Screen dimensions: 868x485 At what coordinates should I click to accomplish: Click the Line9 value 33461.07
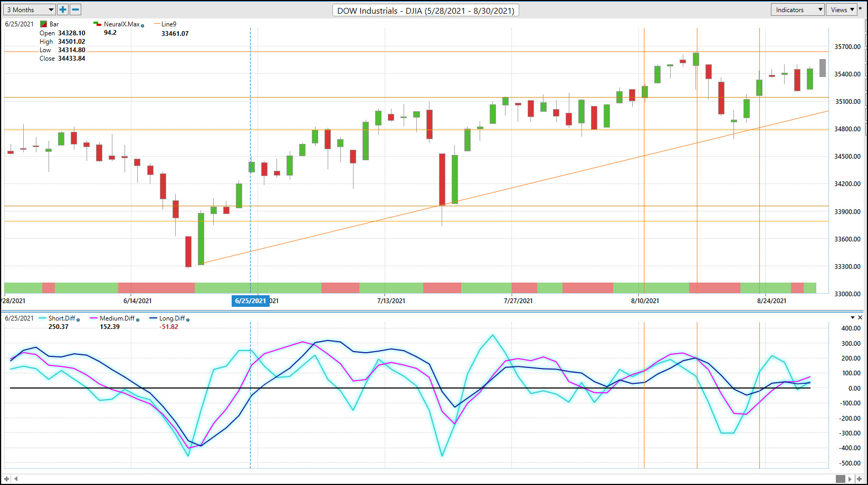click(175, 34)
